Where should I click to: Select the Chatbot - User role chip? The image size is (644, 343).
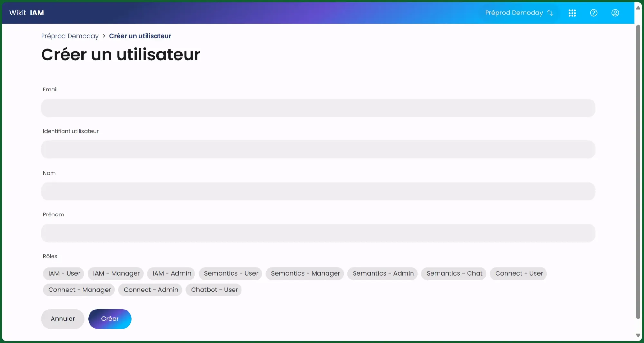pos(214,290)
